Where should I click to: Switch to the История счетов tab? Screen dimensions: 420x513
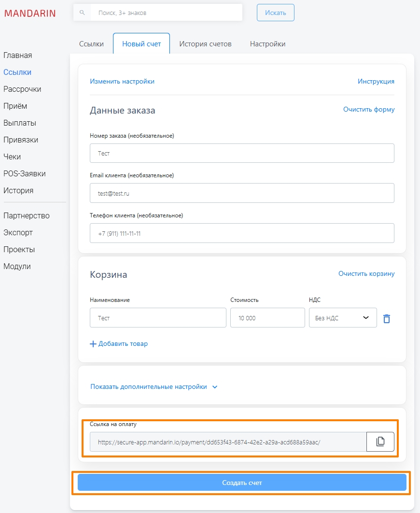(x=205, y=44)
